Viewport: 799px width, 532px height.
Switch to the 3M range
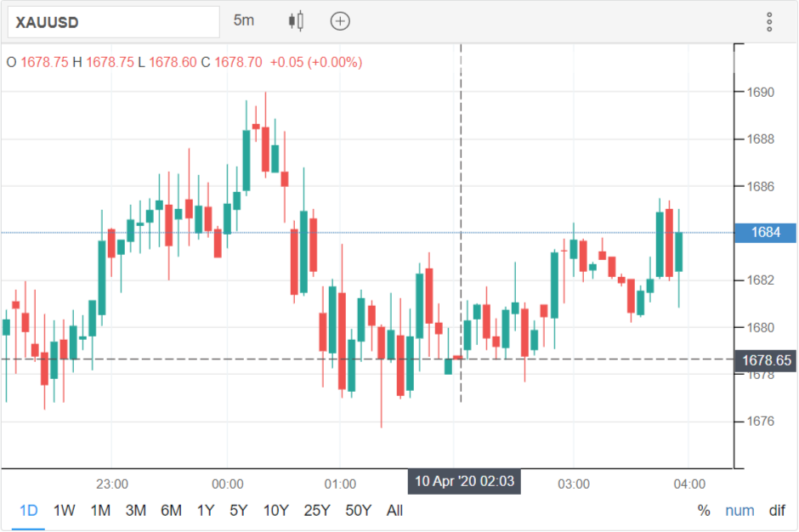pyautogui.click(x=135, y=510)
